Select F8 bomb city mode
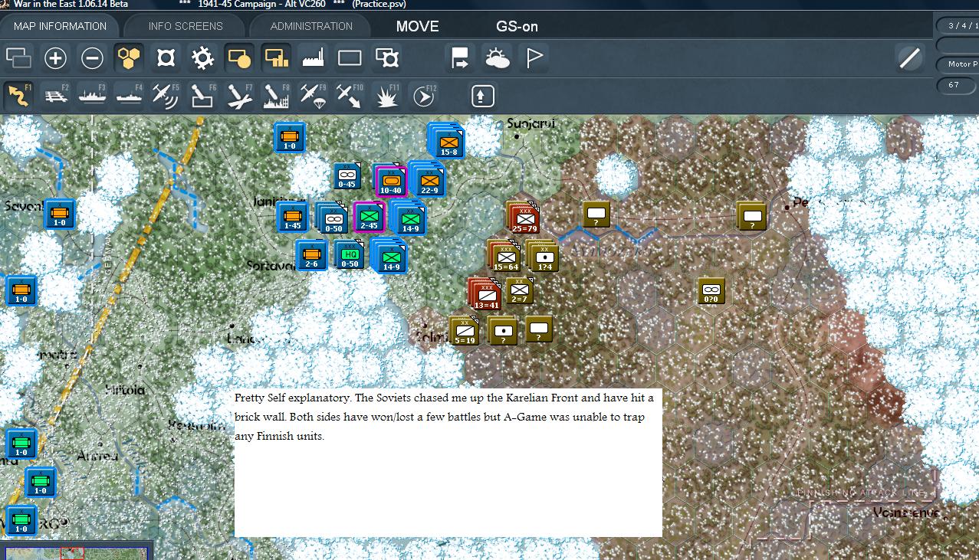 [276, 96]
